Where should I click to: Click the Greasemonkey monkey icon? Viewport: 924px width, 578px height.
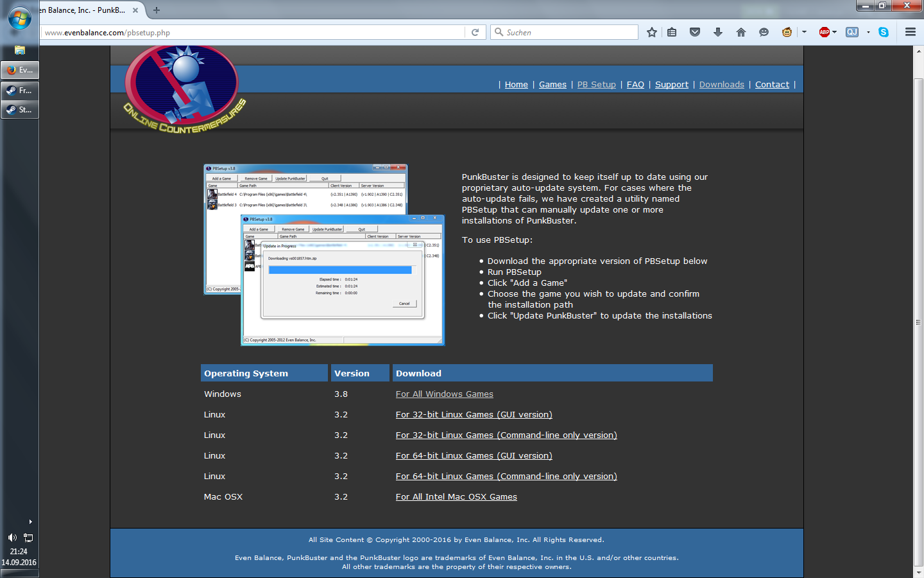click(787, 32)
